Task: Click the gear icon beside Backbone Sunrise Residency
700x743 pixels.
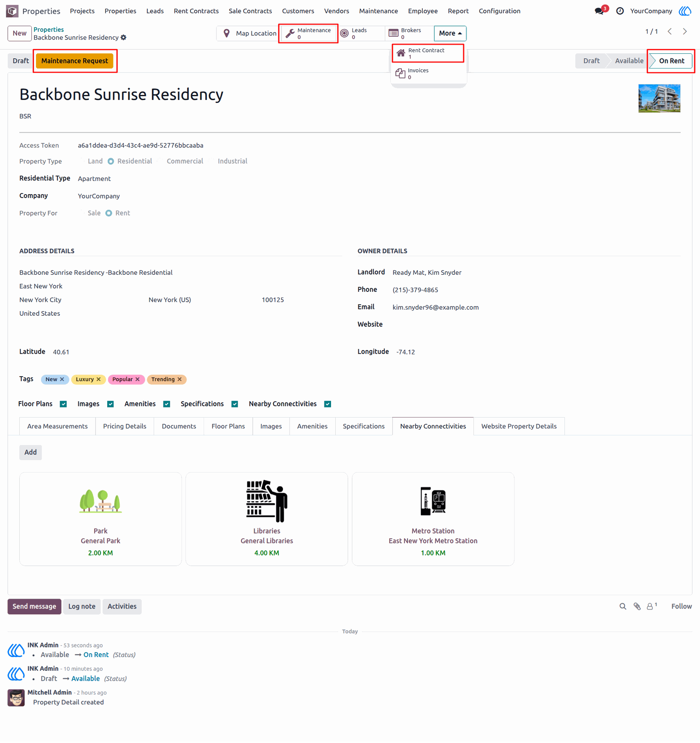Action: coord(124,38)
